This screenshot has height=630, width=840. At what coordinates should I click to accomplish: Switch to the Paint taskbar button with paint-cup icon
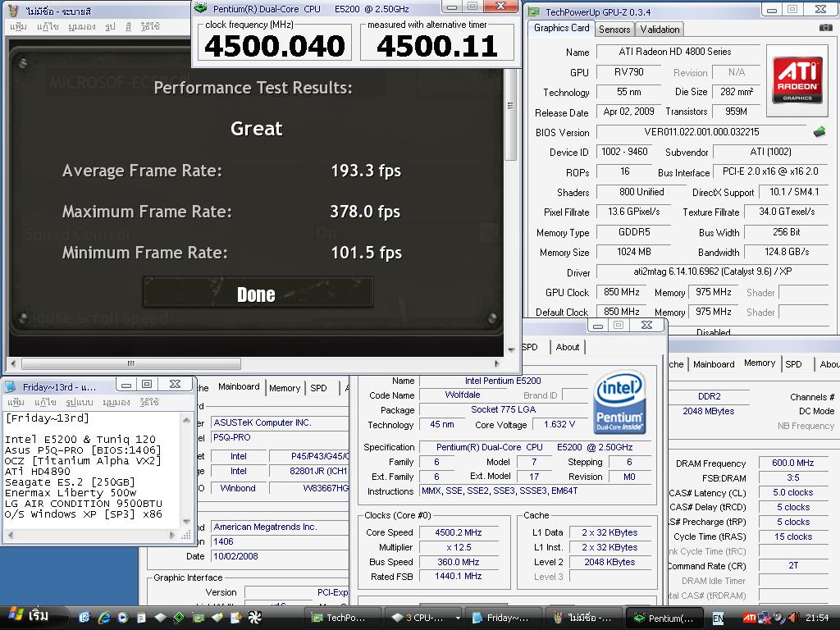[583, 618]
